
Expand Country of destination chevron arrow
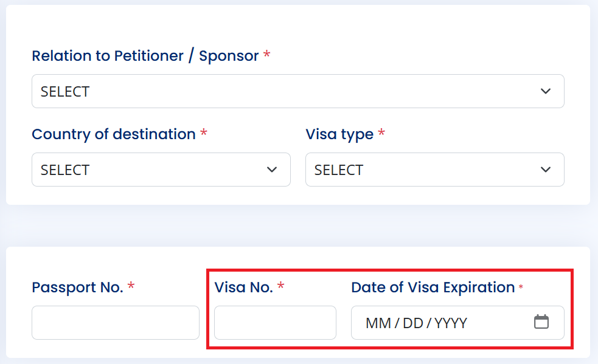[272, 170]
